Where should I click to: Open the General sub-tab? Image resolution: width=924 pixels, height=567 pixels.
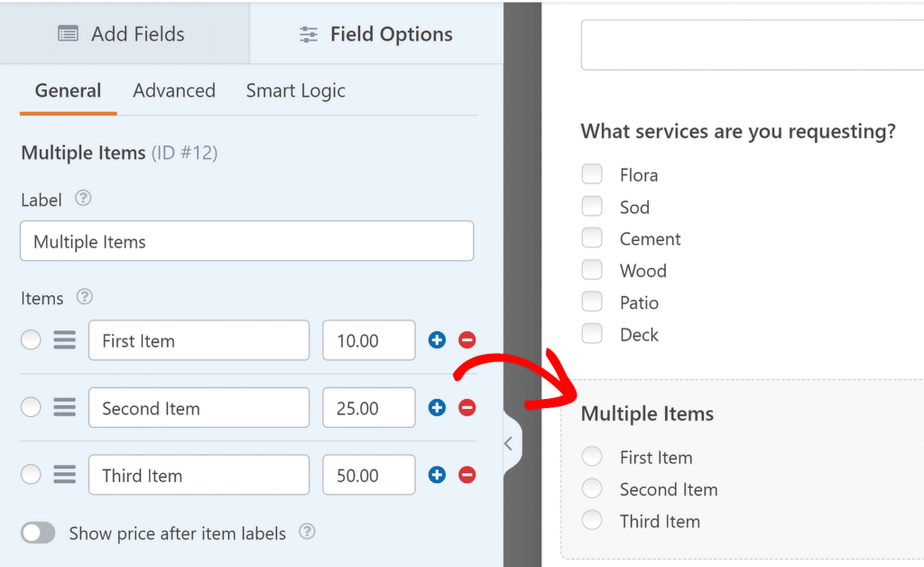(68, 91)
